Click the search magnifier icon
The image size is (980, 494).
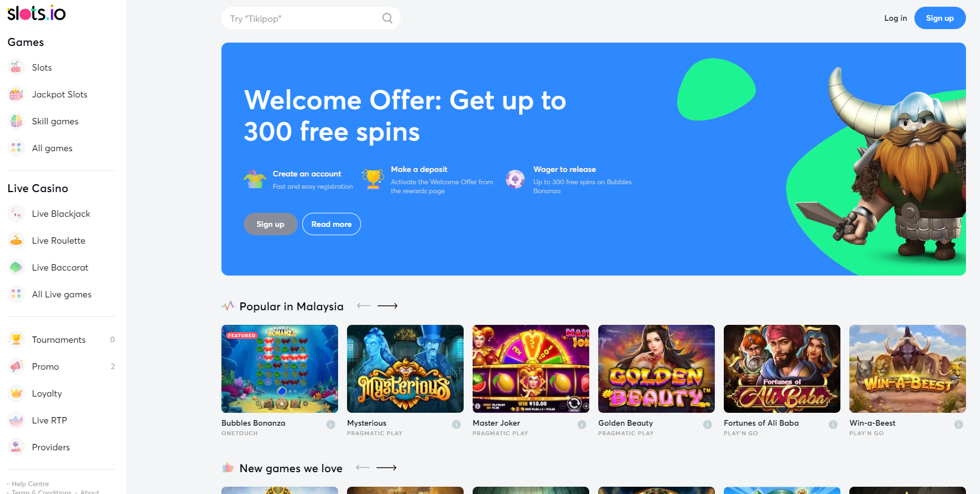click(387, 18)
